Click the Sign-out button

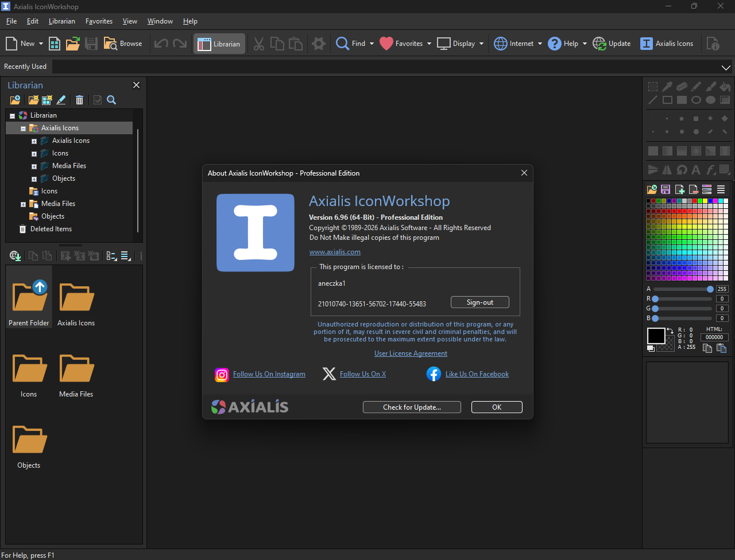click(x=480, y=302)
